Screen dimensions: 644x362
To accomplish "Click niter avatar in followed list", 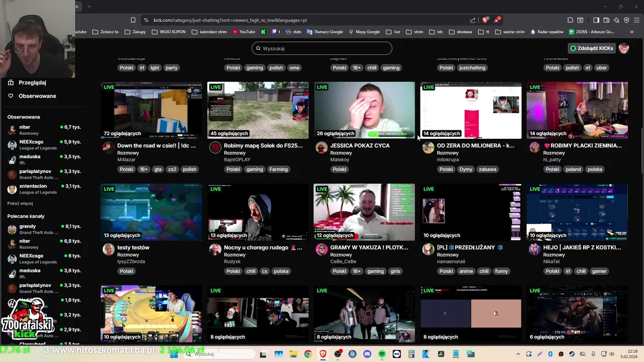I will [12, 130].
